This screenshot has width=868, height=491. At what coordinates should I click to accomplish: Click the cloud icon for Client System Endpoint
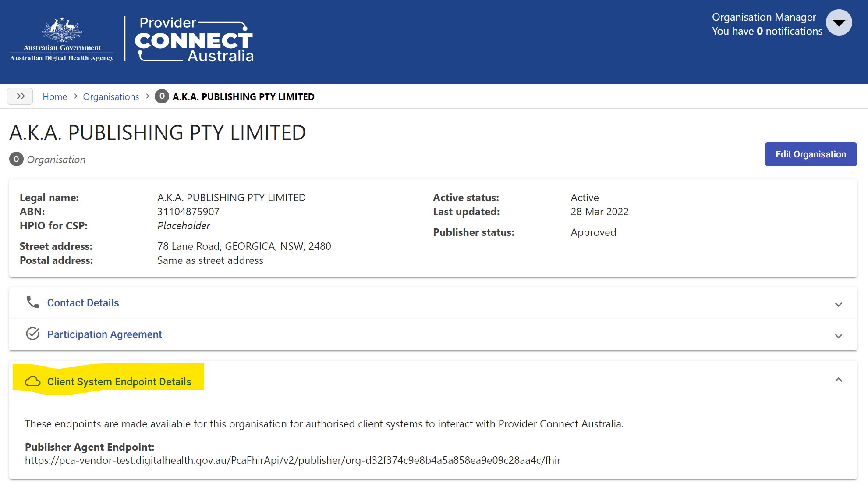pos(32,381)
